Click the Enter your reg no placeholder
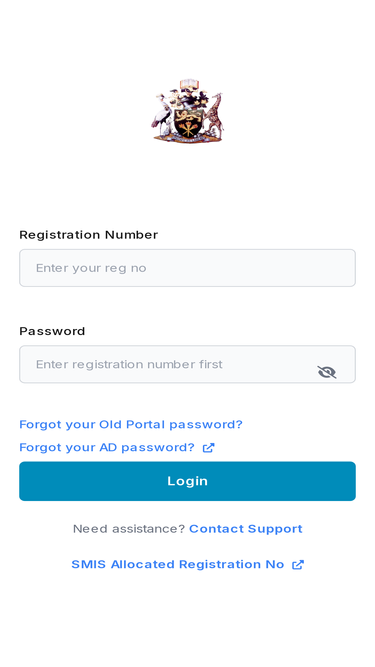Screen dimensions: 375x667 [x=91, y=268]
